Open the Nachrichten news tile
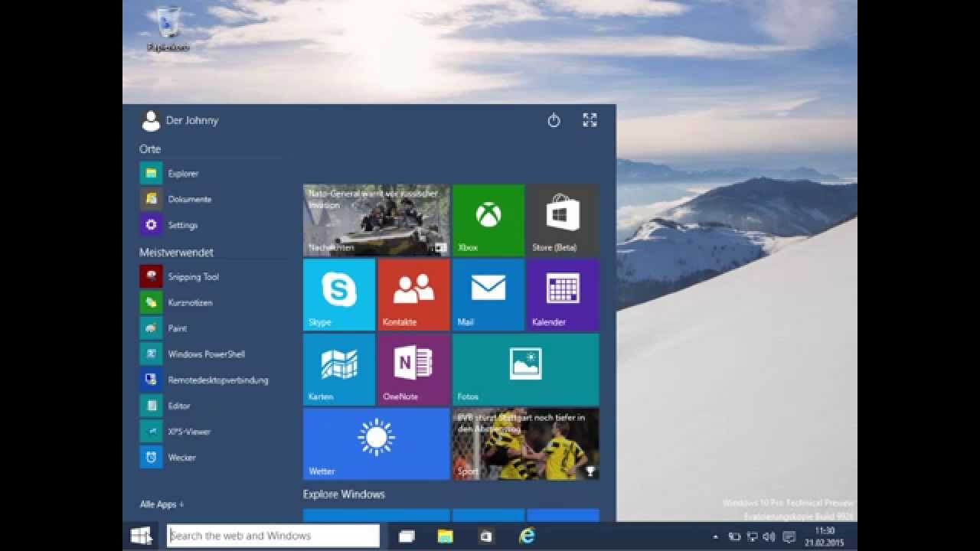The width and height of the screenshot is (980, 551). click(x=376, y=220)
